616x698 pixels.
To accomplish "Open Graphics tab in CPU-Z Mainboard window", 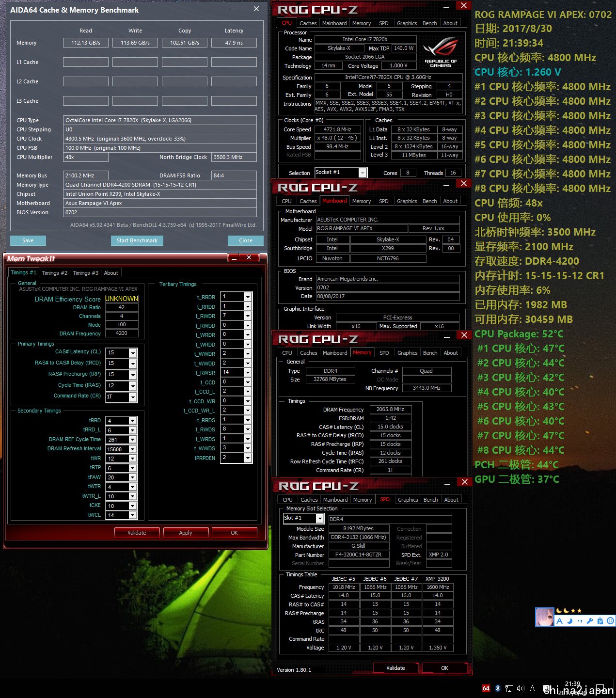I will tap(407, 201).
